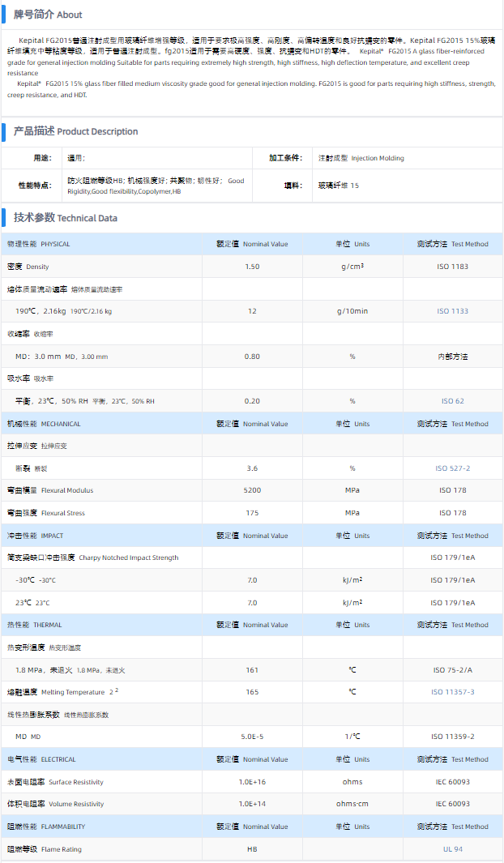This screenshot has height=863, width=504.
Task: Select the 牌号简介 About section heading
Action: pyautogui.click(x=48, y=15)
